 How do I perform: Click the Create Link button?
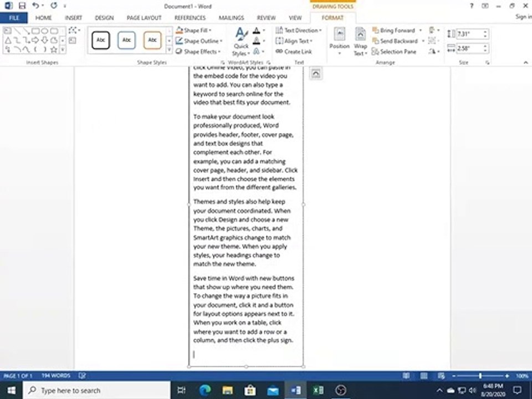coord(294,52)
